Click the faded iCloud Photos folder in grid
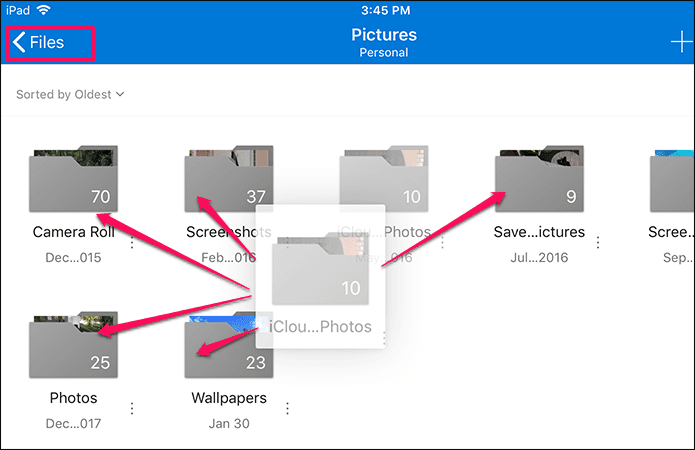The width and height of the screenshot is (695, 450). [384, 179]
